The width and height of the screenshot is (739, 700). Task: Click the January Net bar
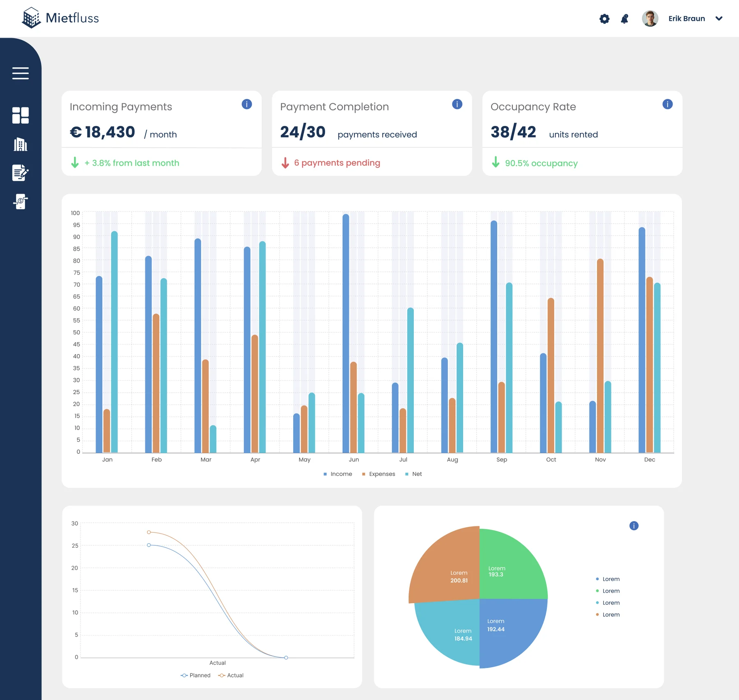[115, 342]
